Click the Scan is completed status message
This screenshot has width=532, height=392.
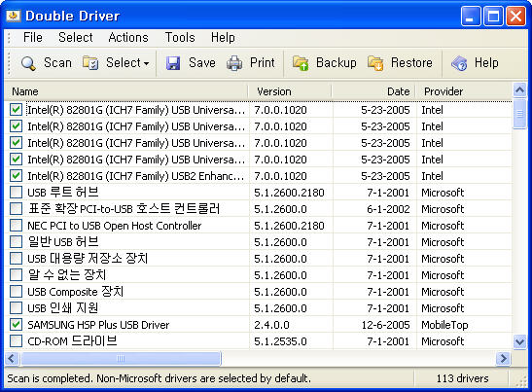pyautogui.click(x=159, y=378)
